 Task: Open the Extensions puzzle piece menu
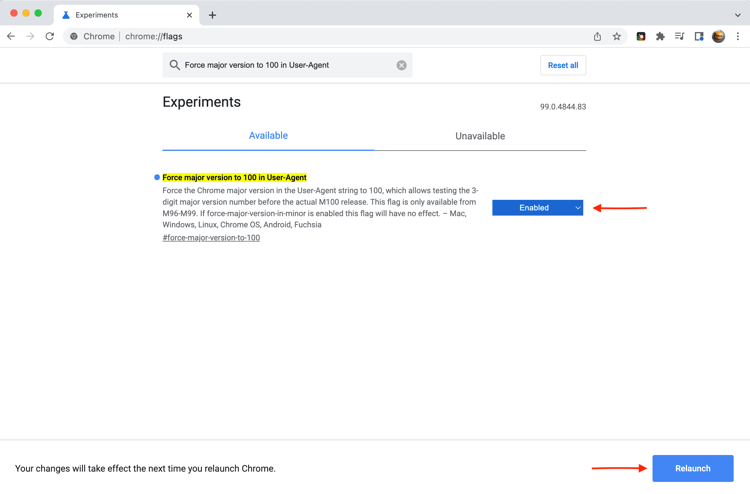[660, 36]
